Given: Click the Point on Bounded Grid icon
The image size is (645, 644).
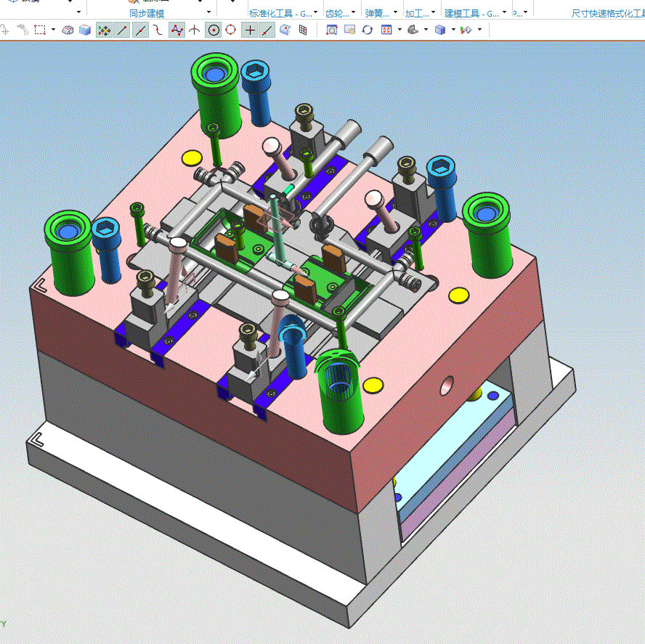Looking at the screenshot, I should [x=303, y=30].
